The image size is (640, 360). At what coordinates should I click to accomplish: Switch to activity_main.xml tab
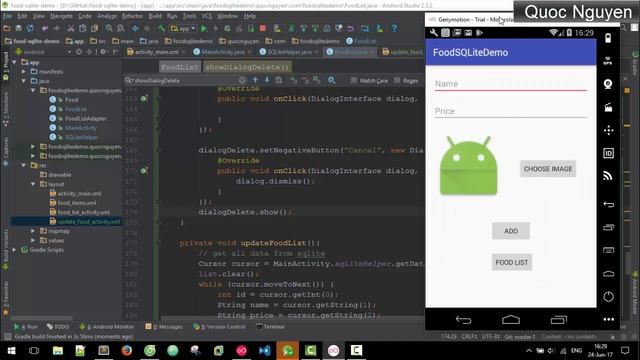[156, 52]
